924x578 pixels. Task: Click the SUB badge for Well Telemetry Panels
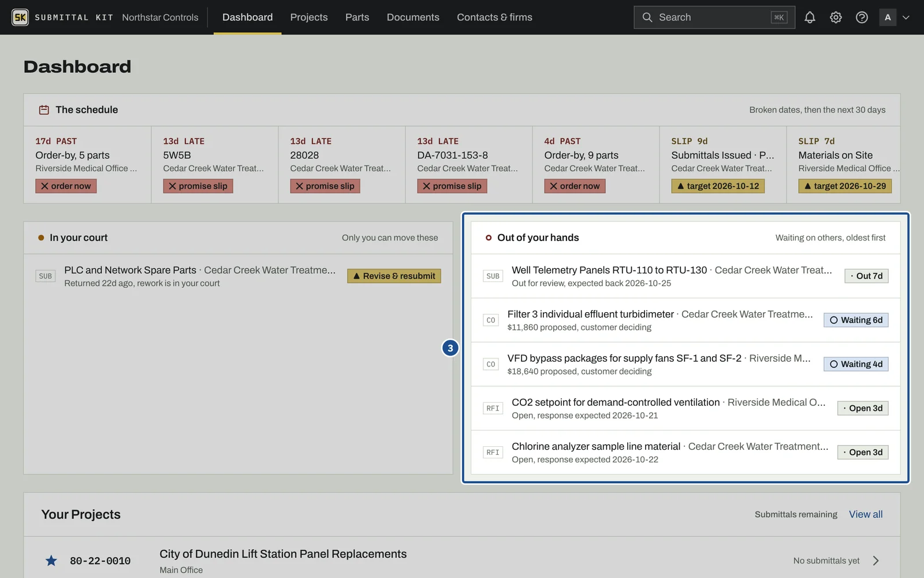pos(493,276)
